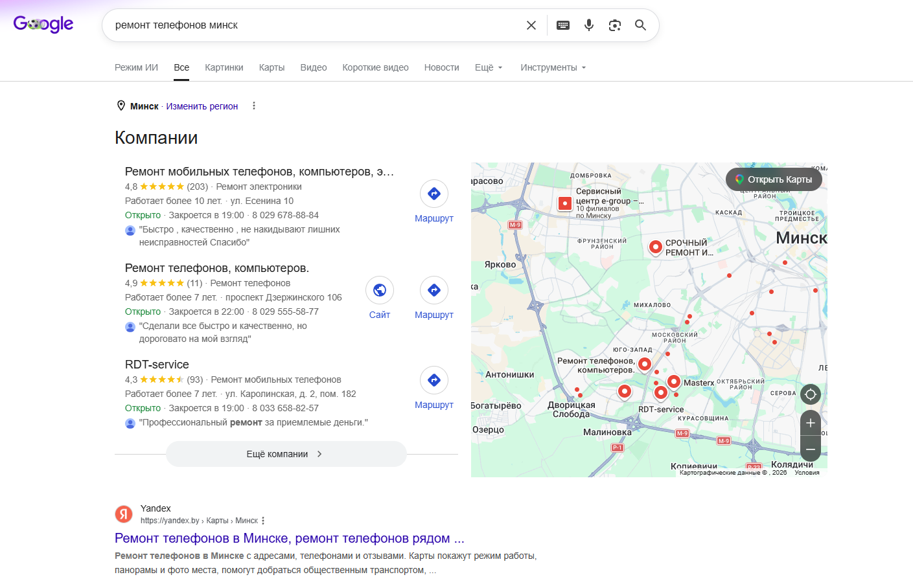Select RDT-service map pin

point(661,392)
